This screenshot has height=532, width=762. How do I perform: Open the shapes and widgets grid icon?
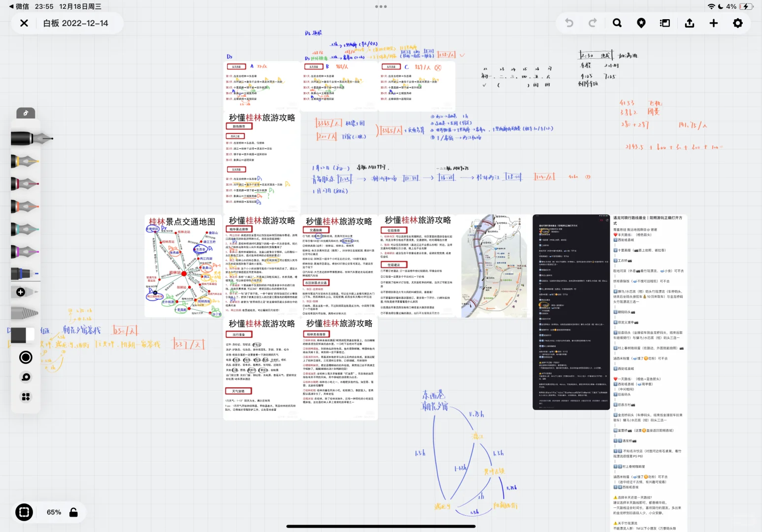coord(26,397)
